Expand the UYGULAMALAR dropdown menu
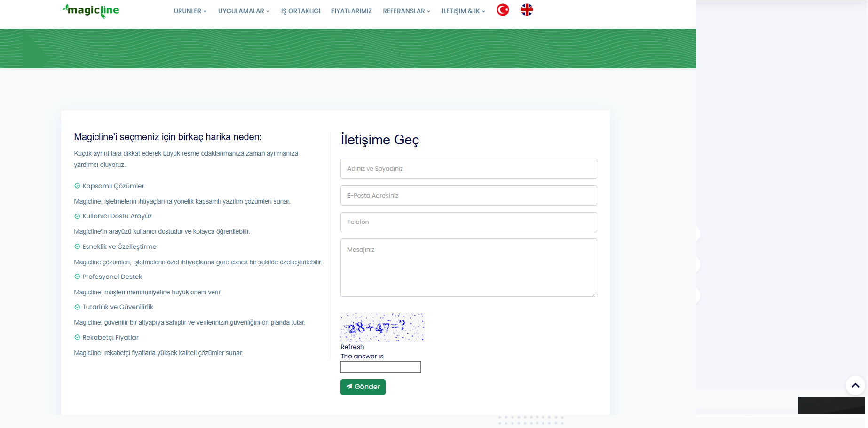This screenshot has width=868, height=428. pos(244,11)
